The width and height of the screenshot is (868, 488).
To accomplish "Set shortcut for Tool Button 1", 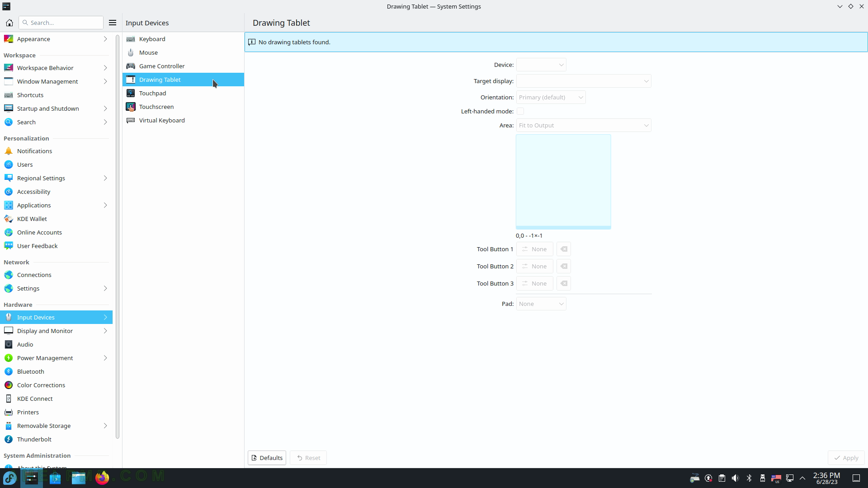I will point(534,249).
